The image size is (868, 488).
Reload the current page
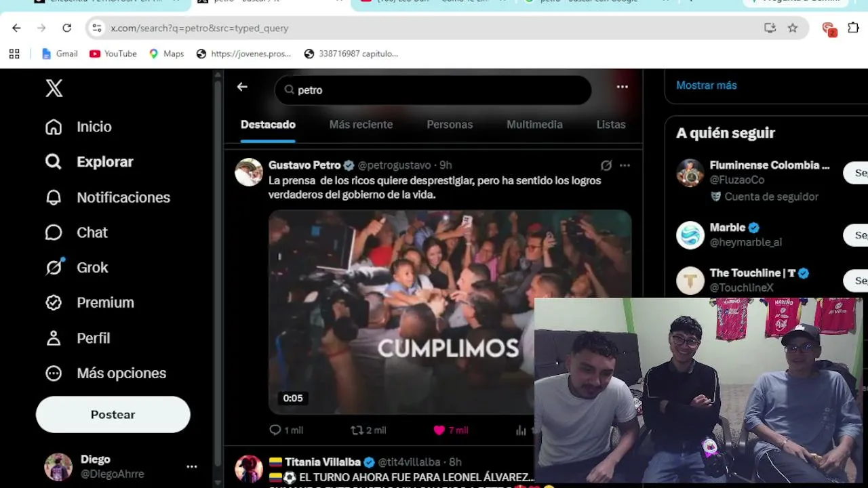[x=66, y=28]
